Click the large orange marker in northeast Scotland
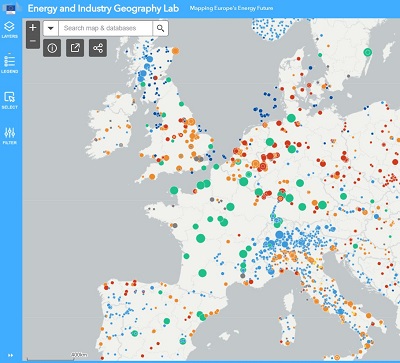400x363 pixels. click(175, 51)
